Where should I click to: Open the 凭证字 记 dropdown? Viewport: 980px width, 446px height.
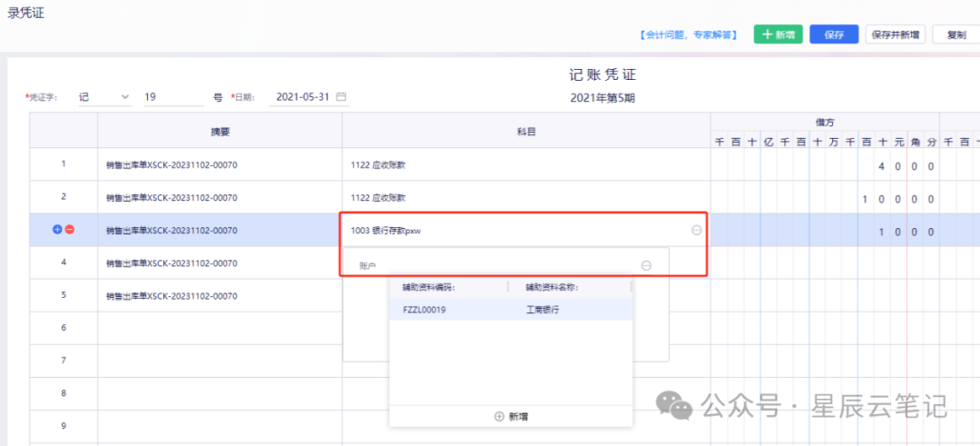point(104,97)
